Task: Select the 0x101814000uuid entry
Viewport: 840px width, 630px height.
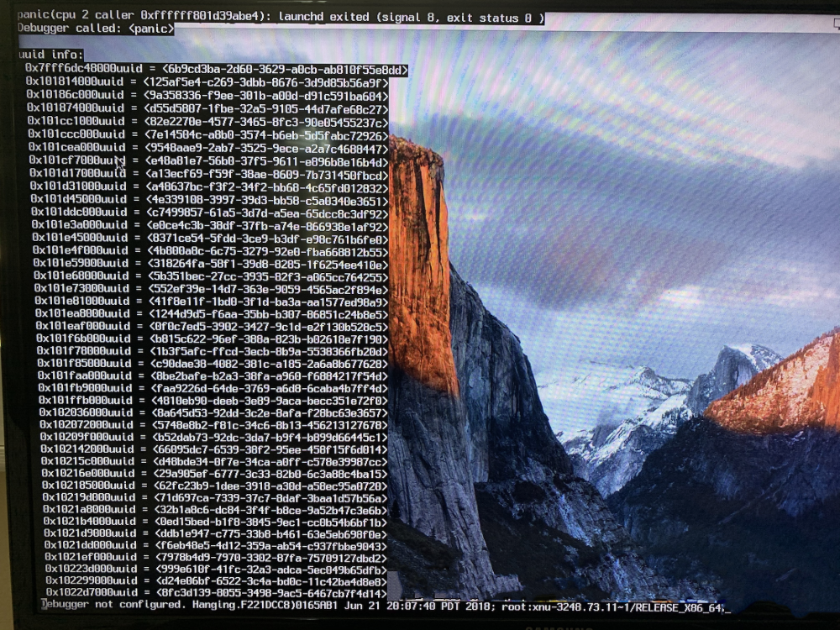Action: pyautogui.click(x=207, y=82)
